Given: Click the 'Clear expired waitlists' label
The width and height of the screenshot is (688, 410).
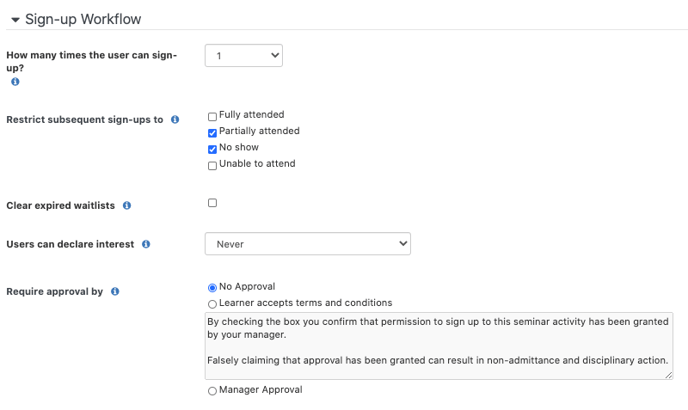Looking at the screenshot, I should click(61, 205).
